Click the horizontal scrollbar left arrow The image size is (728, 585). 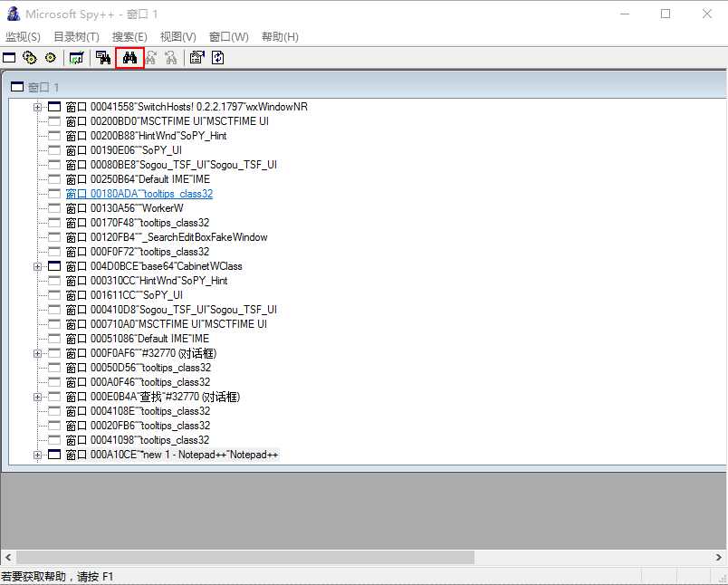8,557
